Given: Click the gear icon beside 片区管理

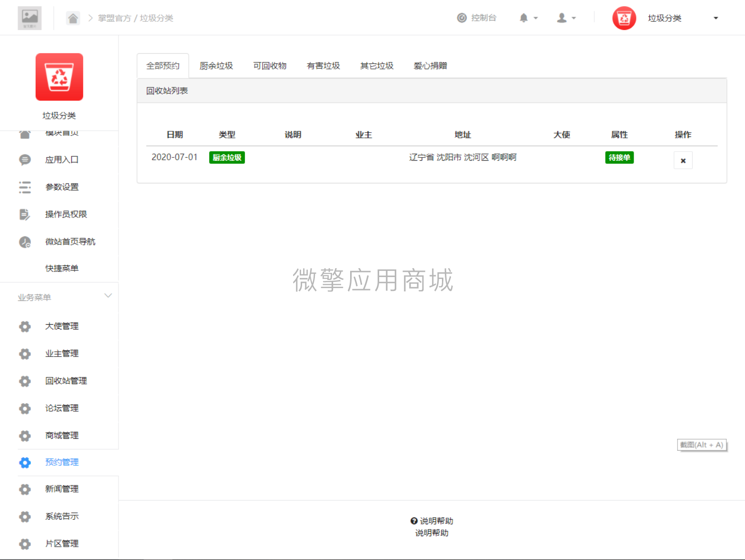Looking at the screenshot, I should click(25, 544).
